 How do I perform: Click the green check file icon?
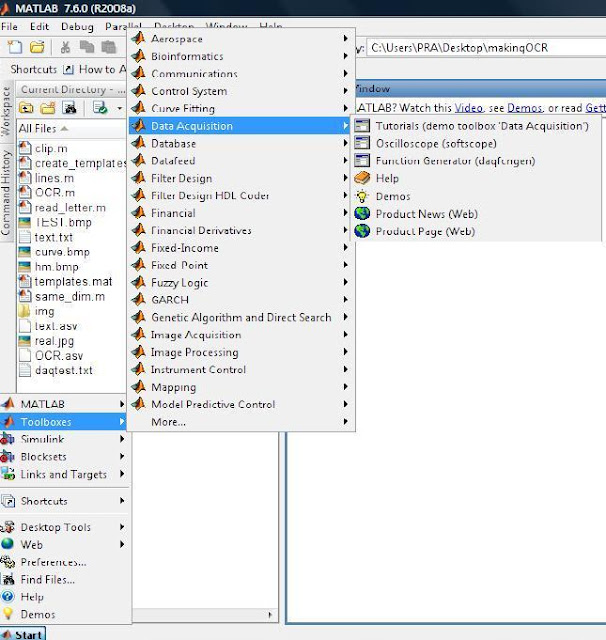[100, 108]
